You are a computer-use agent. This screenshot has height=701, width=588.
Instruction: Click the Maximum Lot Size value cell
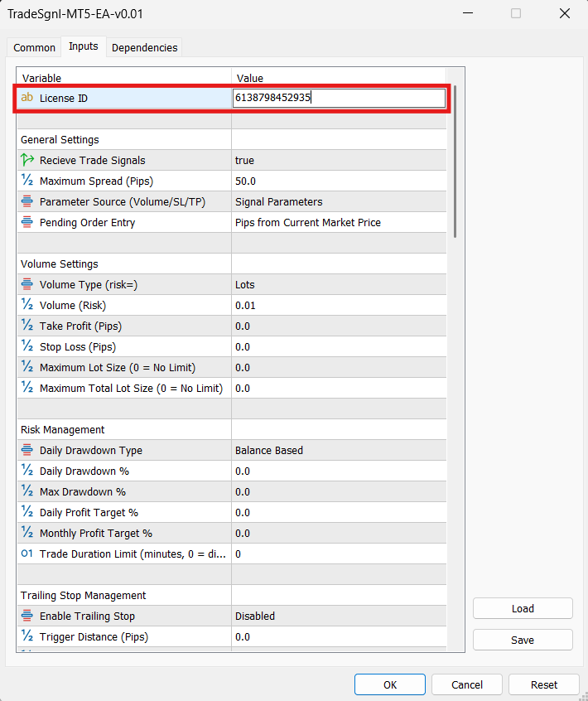pos(339,368)
